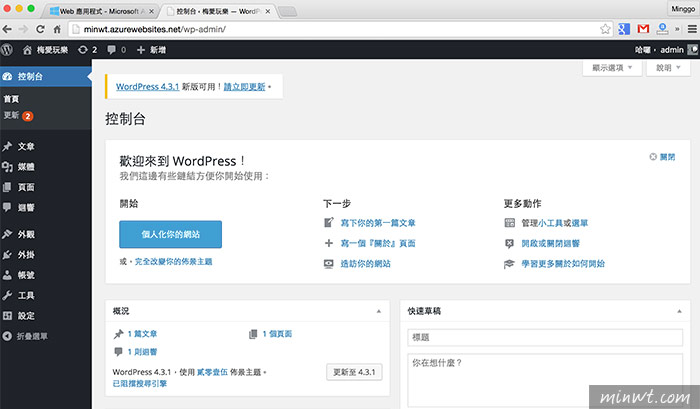
Task: Select 控制台 in the sidebar
Action: click(x=46, y=76)
